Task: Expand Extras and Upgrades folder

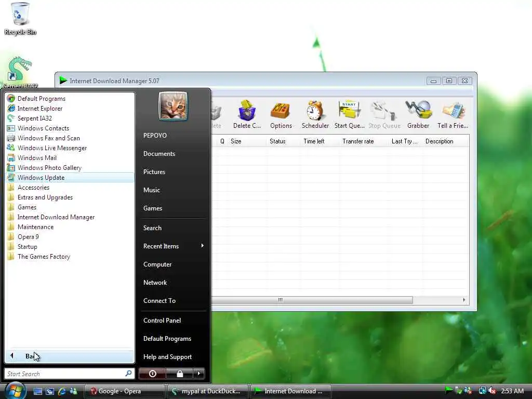Action: 70,197
